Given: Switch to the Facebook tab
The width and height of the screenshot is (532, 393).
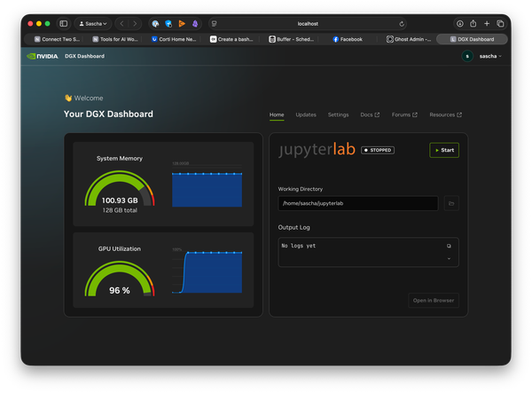Looking at the screenshot, I should tap(348, 39).
